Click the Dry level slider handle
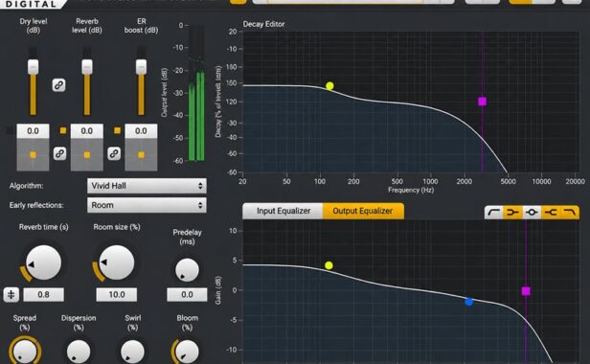 (34, 67)
